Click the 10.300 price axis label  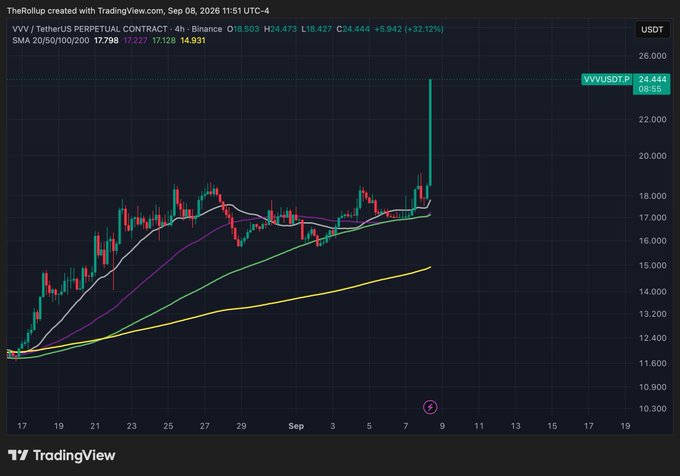(652, 408)
